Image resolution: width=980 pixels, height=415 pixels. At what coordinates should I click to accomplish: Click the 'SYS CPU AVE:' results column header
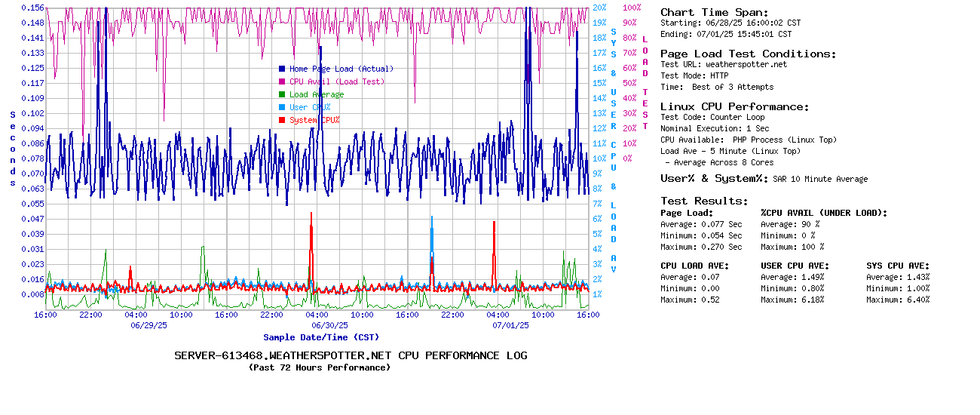(898, 266)
